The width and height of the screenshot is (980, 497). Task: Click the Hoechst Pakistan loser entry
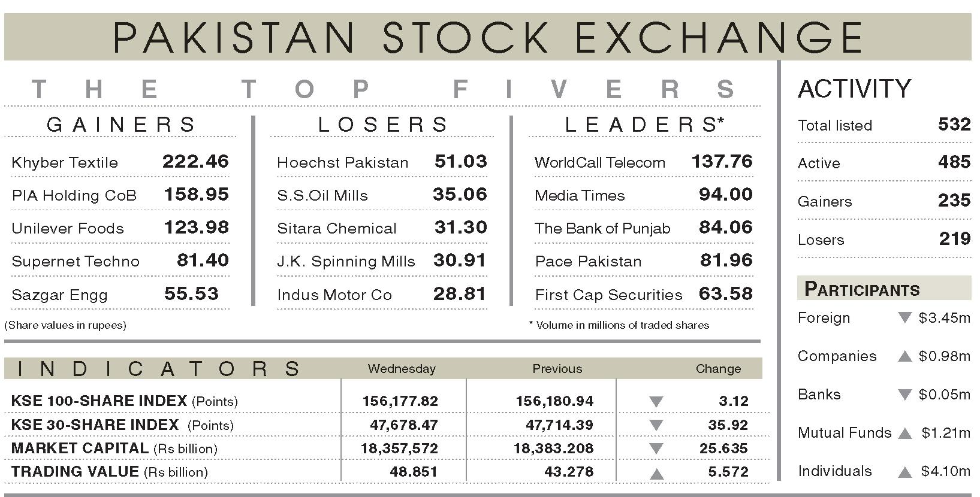click(x=382, y=162)
